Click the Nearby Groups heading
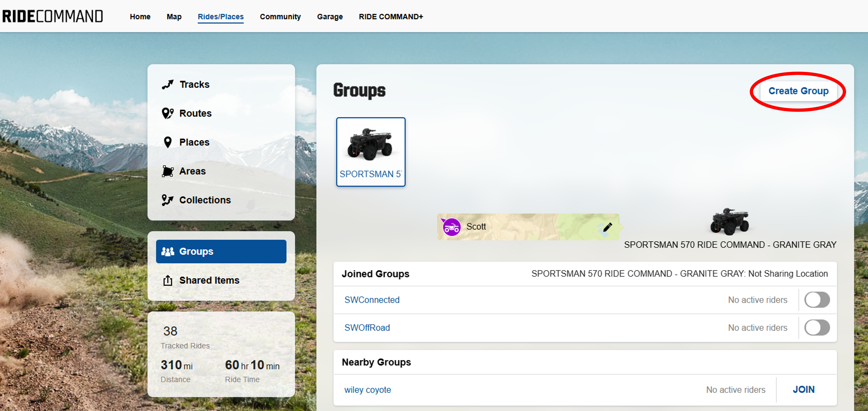This screenshot has width=868, height=411. (x=376, y=362)
